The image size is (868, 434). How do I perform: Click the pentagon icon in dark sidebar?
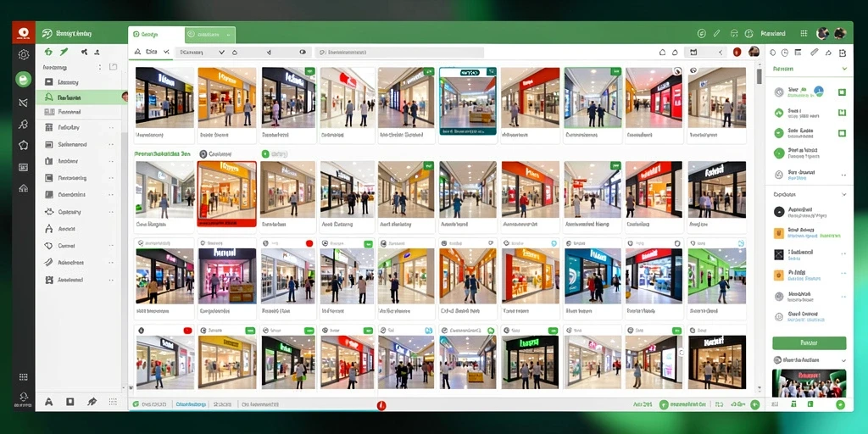23,146
